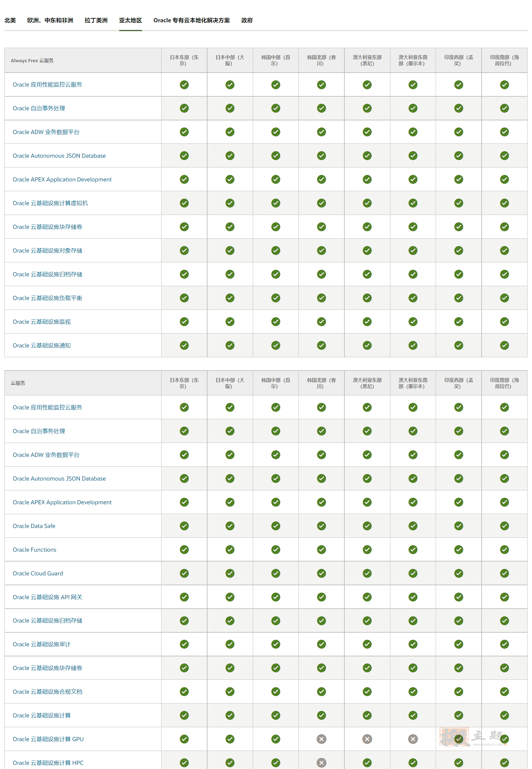Image resolution: width=532 pixels, height=769 pixels.
Task: Open the Oracle 云基础设施计算虚拟机 link
Action: click(x=50, y=203)
